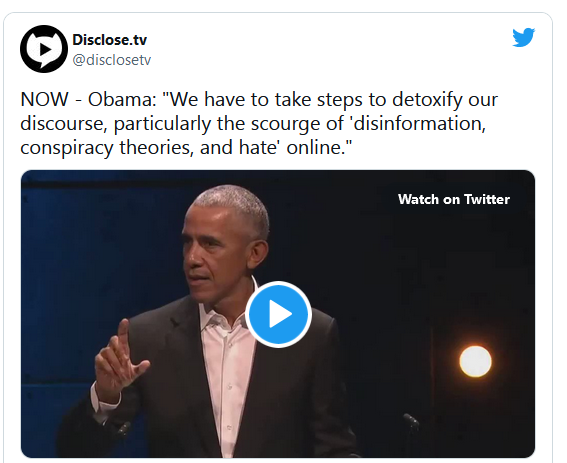The image size is (567, 463).
Task: Click the blue Twitter bird logo
Action: (523, 37)
